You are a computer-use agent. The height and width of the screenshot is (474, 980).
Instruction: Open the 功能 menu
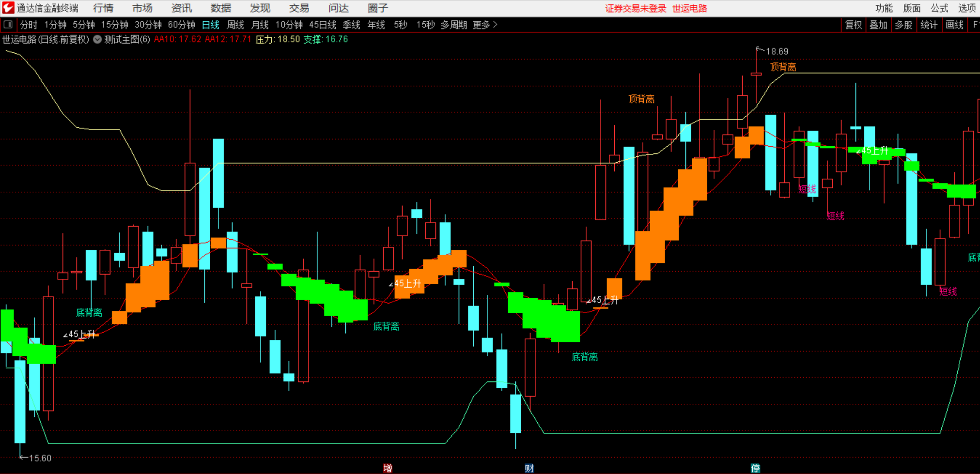tap(884, 8)
